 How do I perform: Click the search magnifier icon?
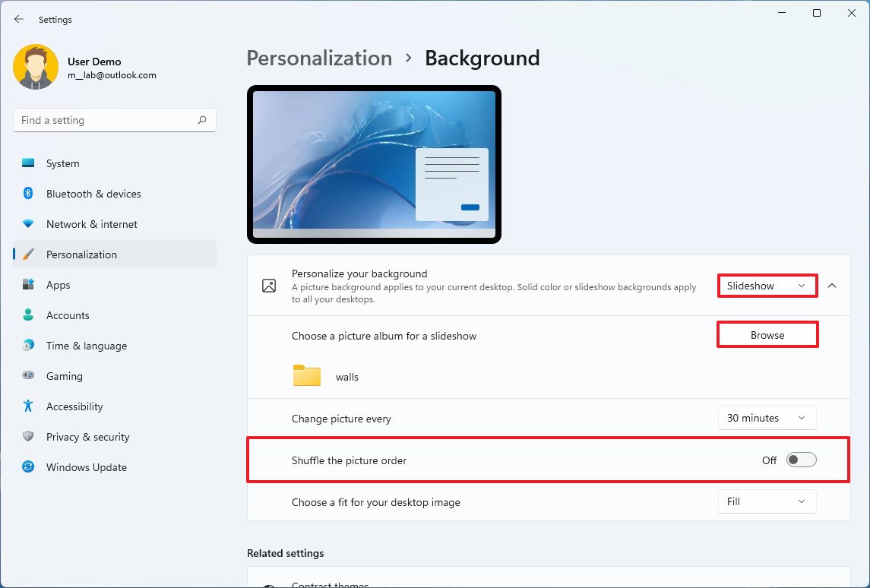pos(202,120)
